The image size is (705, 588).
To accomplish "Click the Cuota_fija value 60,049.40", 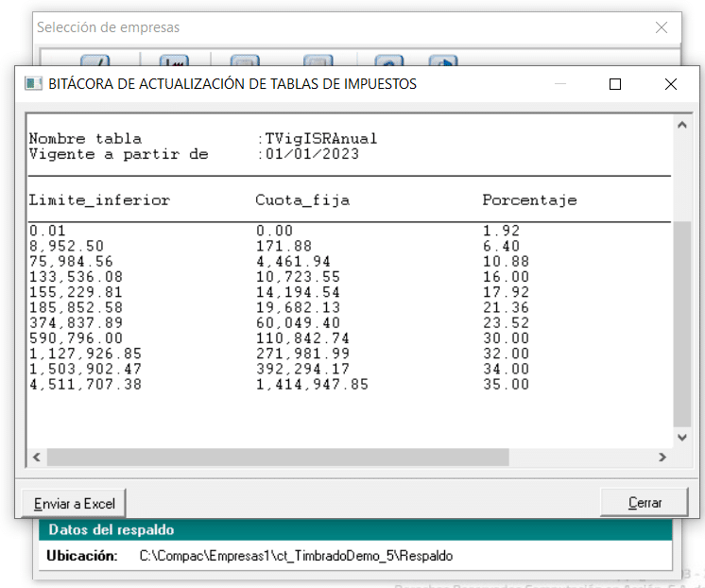I will (x=298, y=322).
